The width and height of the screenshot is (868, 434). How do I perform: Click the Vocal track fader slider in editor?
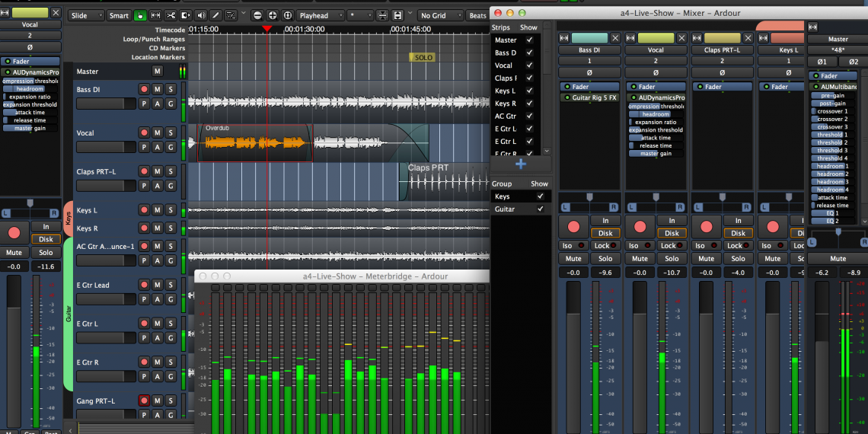coord(106,147)
